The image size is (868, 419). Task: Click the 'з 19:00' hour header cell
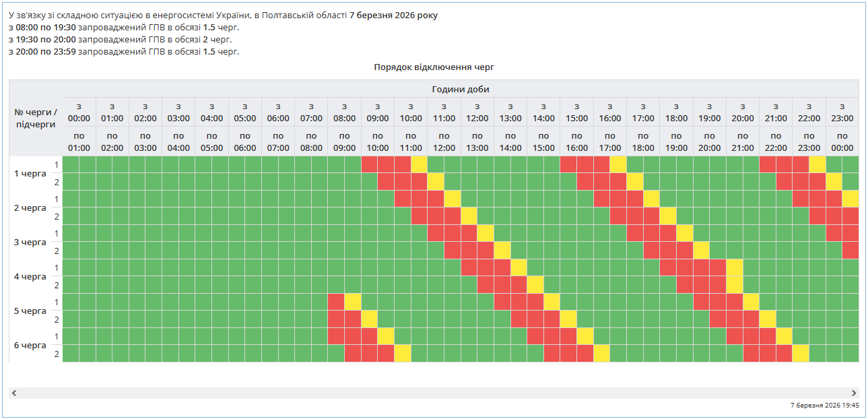coord(709,112)
